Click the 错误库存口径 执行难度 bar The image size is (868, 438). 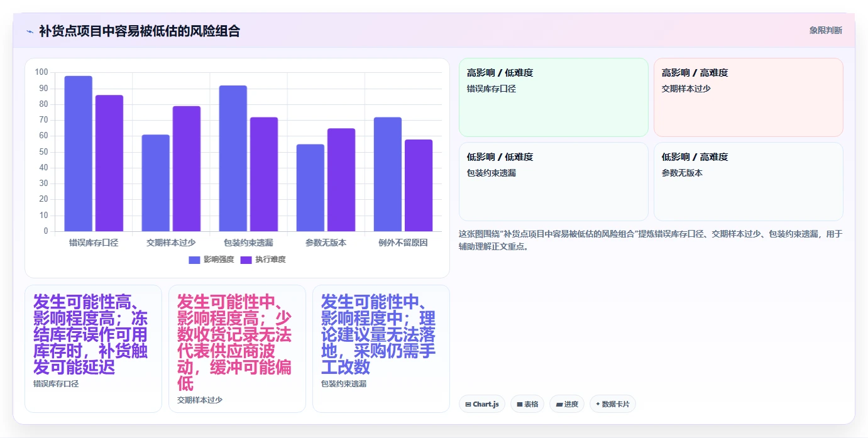coord(109,163)
